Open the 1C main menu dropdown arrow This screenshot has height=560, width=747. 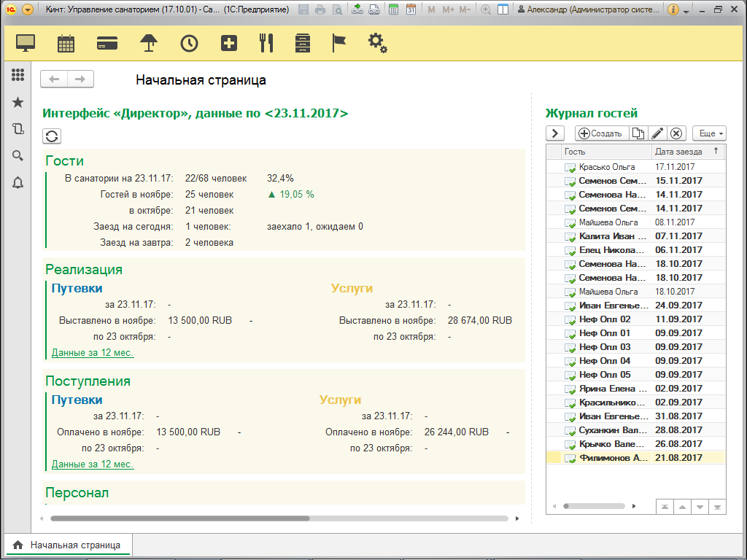click(x=28, y=9)
